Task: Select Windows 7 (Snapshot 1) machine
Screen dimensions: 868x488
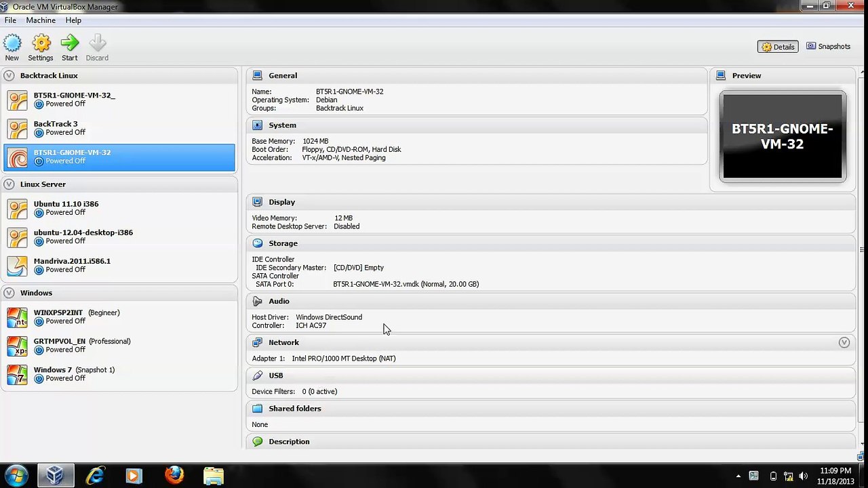Action: coord(119,373)
